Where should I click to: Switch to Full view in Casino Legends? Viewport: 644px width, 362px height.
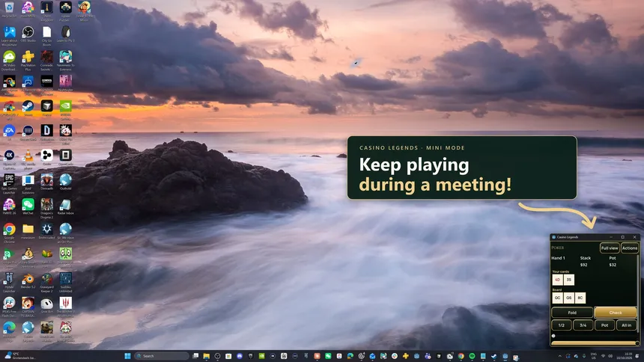point(610,248)
